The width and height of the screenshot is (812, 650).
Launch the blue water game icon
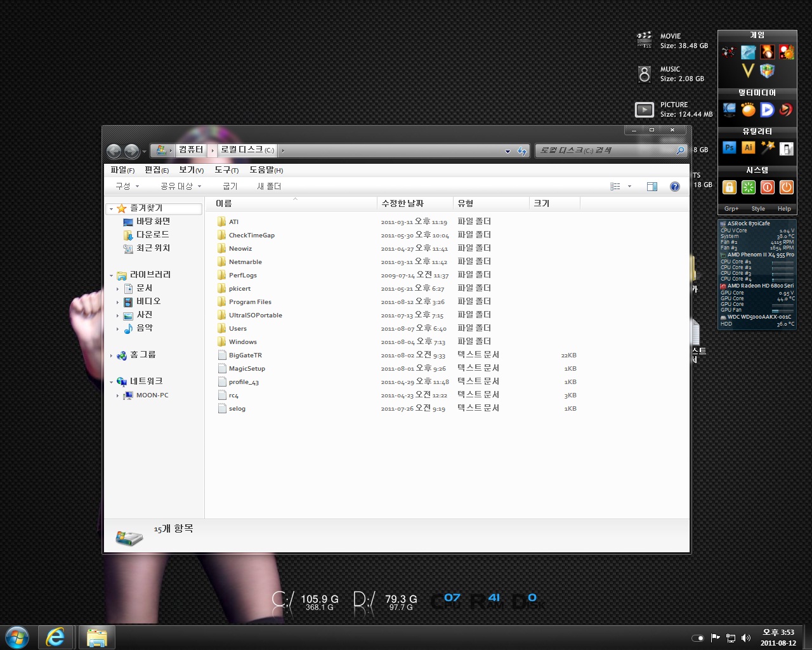click(749, 52)
